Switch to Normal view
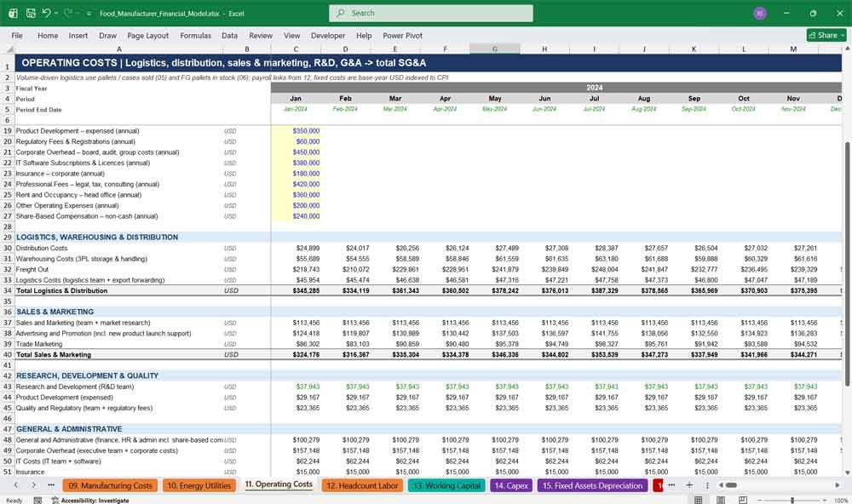The image size is (852, 504). click(x=699, y=500)
